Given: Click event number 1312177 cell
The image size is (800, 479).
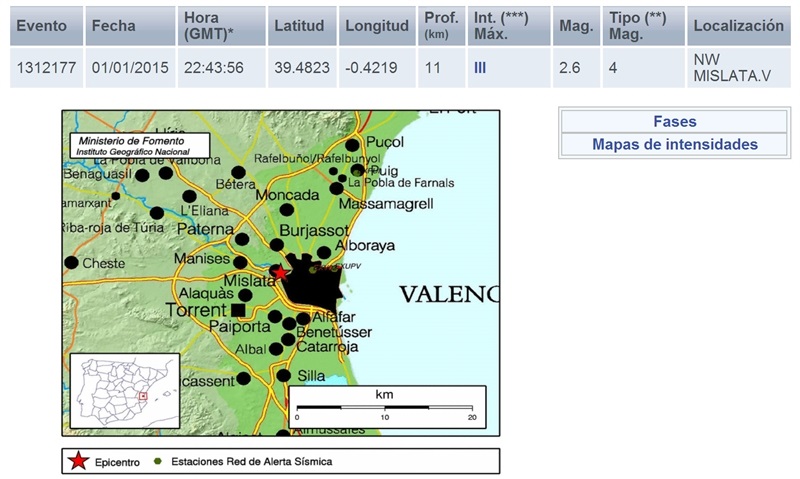Looking at the screenshot, I should point(46,67).
